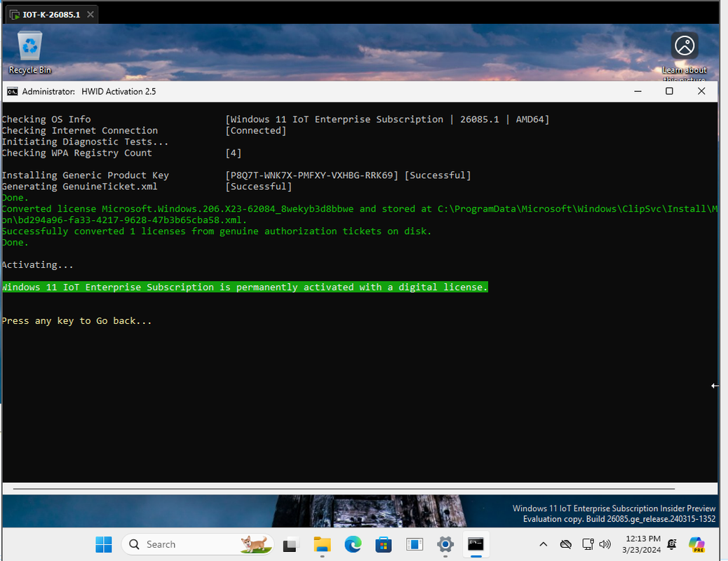Screen dimensions: 728x561
Task: Click the 'Successfully converted 1 licenses' line
Action: pyautogui.click(x=216, y=231)
